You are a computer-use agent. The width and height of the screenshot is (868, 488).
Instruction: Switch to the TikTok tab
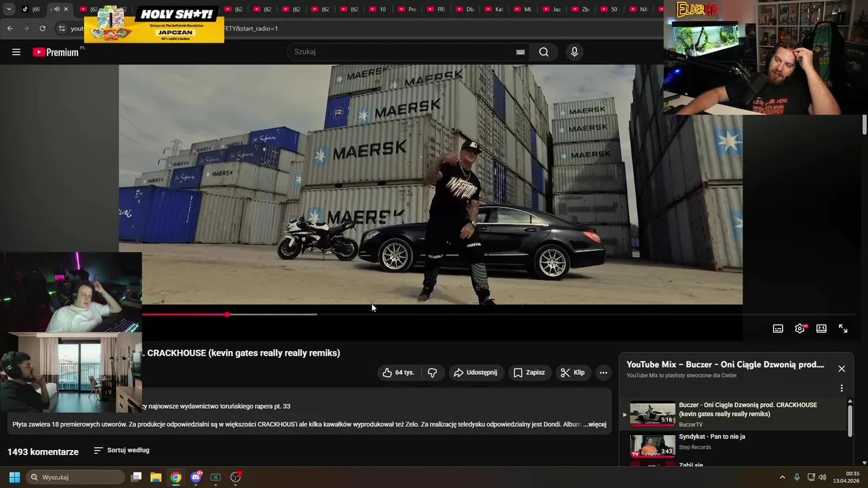click(x=31, y=9)
